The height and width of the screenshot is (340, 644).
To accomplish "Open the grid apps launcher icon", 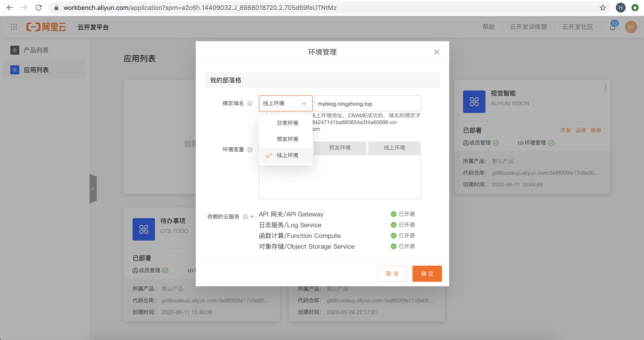I will pos(14,27).
